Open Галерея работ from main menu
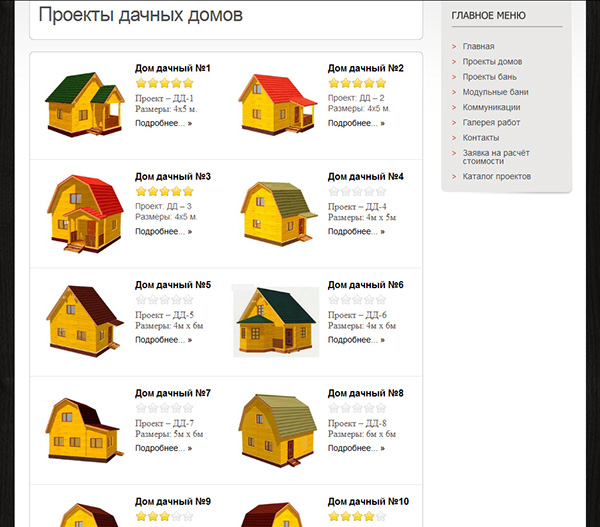600x527 pixels. 491,123
